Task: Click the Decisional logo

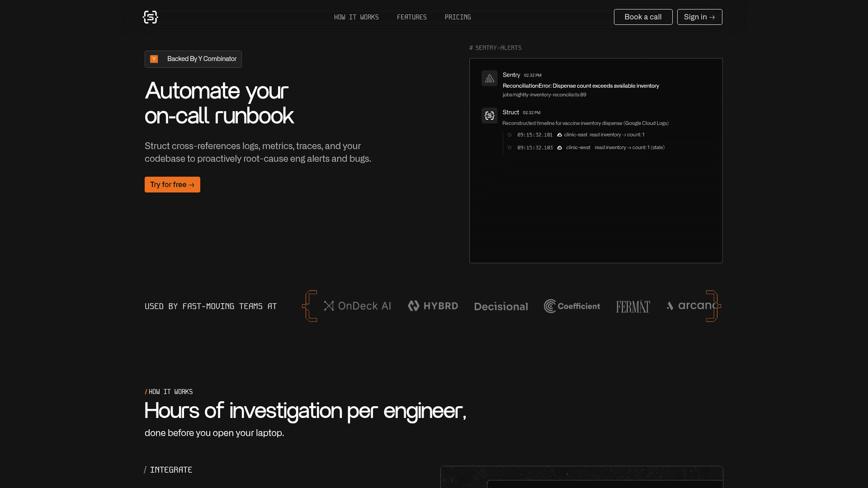Action: point(501,306)
